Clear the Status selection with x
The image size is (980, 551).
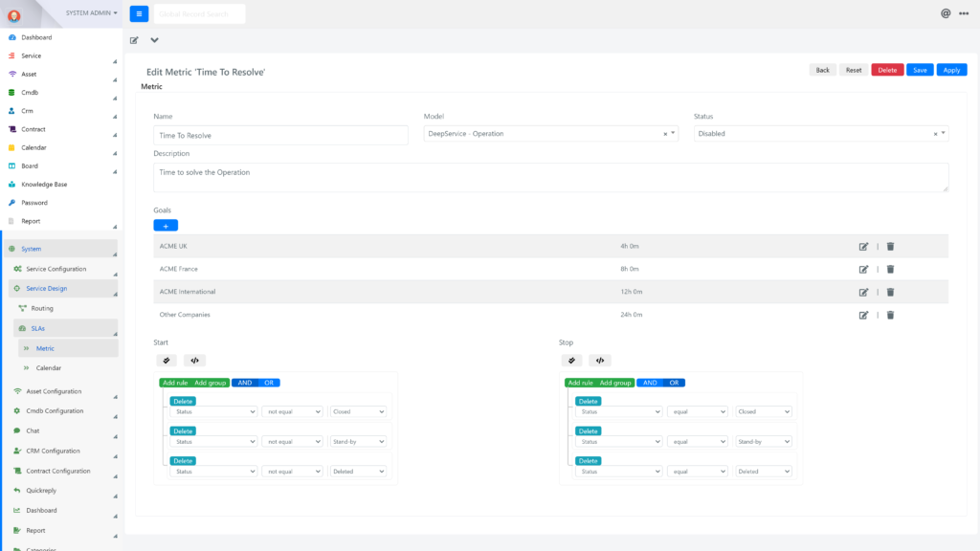click(x=935, y=134)
